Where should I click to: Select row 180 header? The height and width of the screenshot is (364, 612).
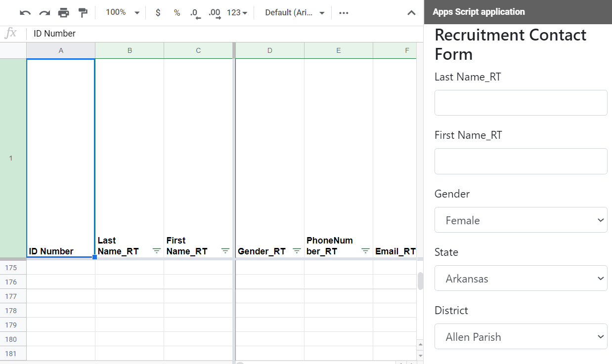tap(13, 339)
